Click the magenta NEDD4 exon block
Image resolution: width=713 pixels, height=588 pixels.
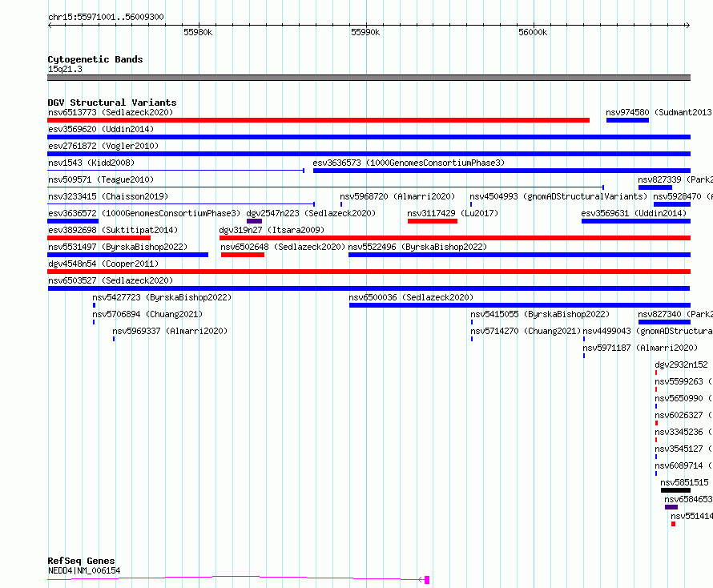pos(427,580)
